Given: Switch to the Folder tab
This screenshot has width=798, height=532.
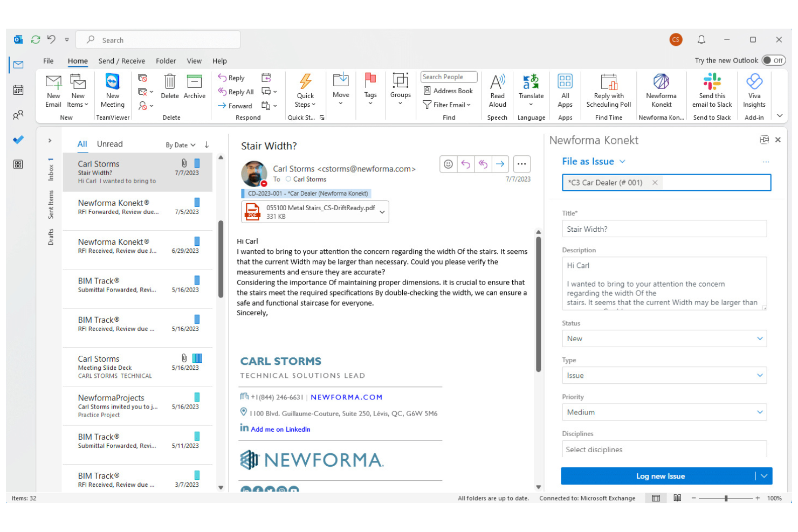Looking at the screenshot, I should (x=166, y=61).
